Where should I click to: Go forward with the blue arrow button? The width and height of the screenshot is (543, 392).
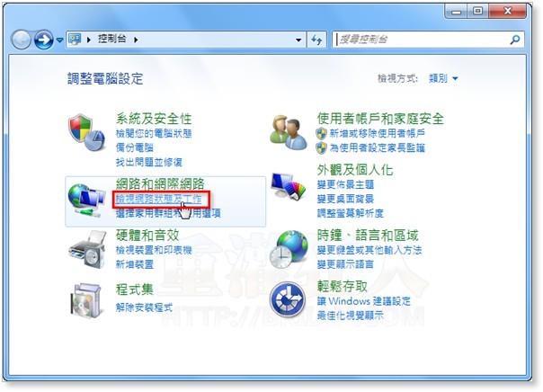[x=43, y=40]
